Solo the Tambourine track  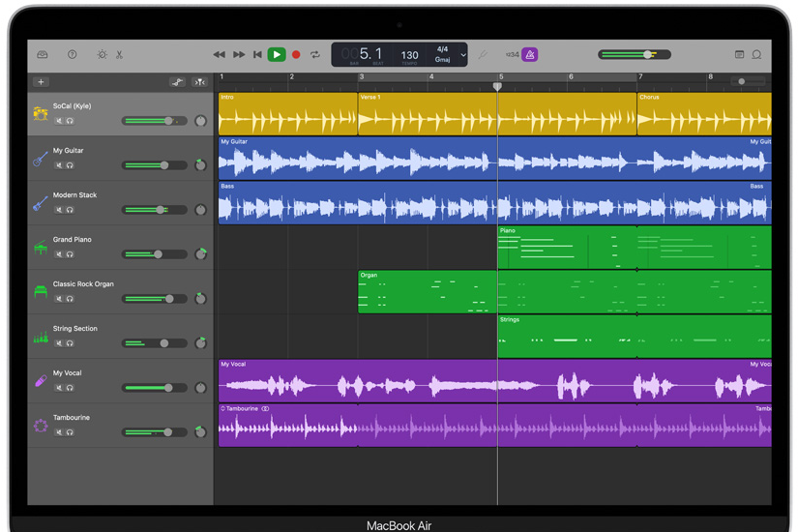pos(70,432)
